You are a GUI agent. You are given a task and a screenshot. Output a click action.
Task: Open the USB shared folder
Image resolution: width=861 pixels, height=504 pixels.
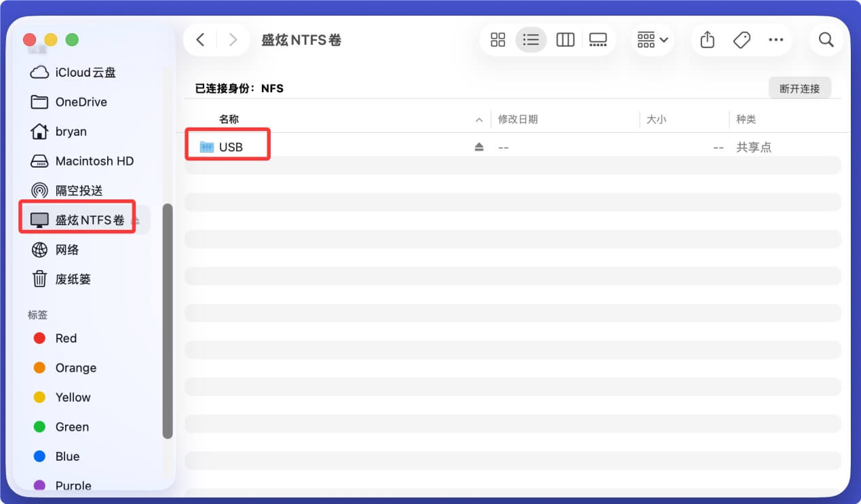pos(231,144)
